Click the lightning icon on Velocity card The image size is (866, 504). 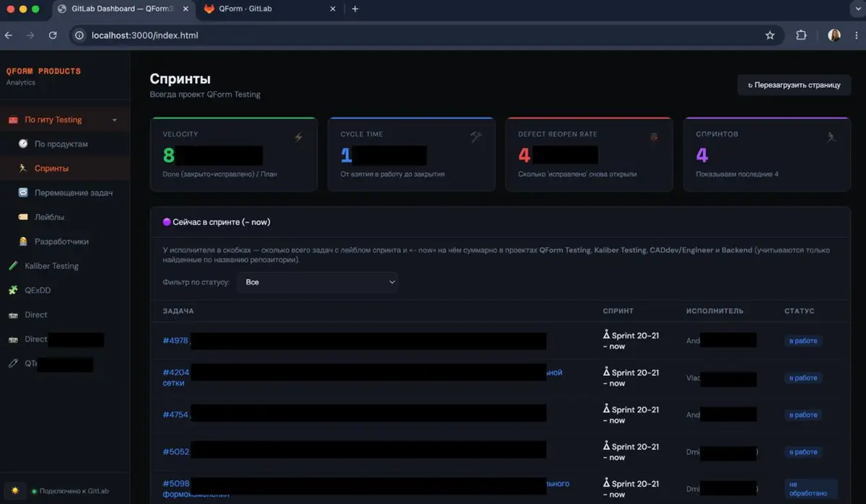[299, 137]
